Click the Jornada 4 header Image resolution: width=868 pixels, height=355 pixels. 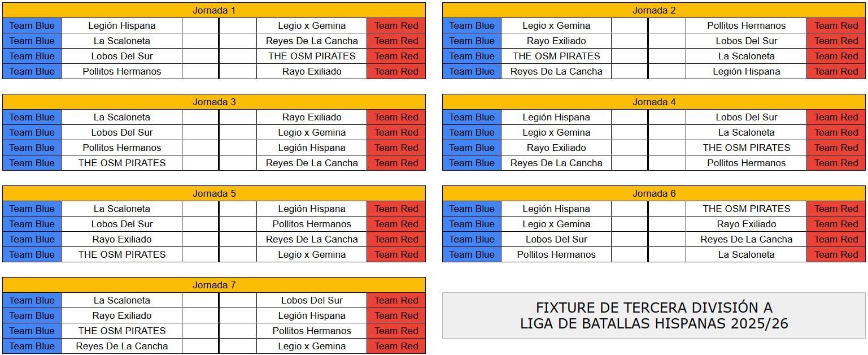click(654, 102)
